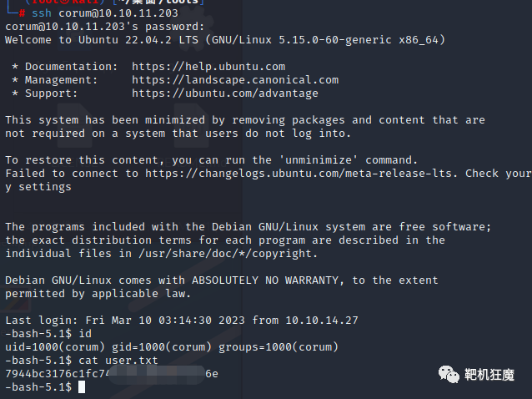Image resolution: width=532 pixels, height=399 pixels.
Task: Click the 'id' command at bash prompt
Action: pos(85,334)
